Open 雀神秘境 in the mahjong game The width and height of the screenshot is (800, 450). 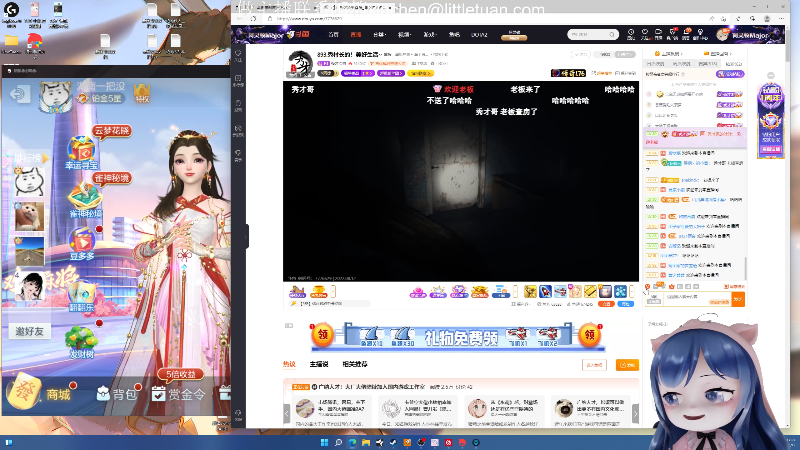pos(85,201)
